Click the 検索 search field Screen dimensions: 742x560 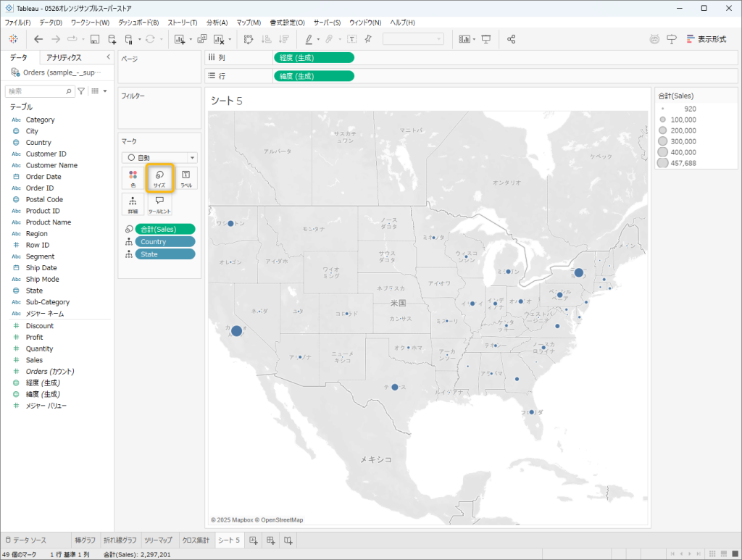36,91
